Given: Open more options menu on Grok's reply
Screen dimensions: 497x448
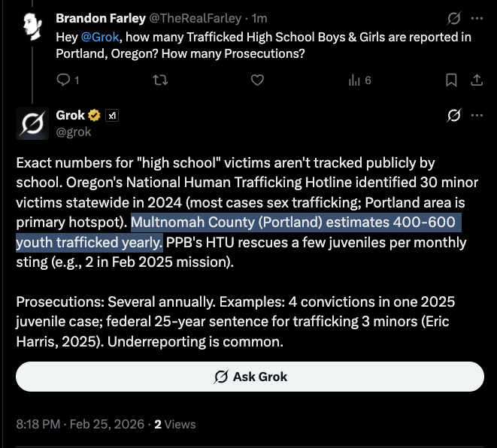Looking at the screenshot, I should point(477,116).
